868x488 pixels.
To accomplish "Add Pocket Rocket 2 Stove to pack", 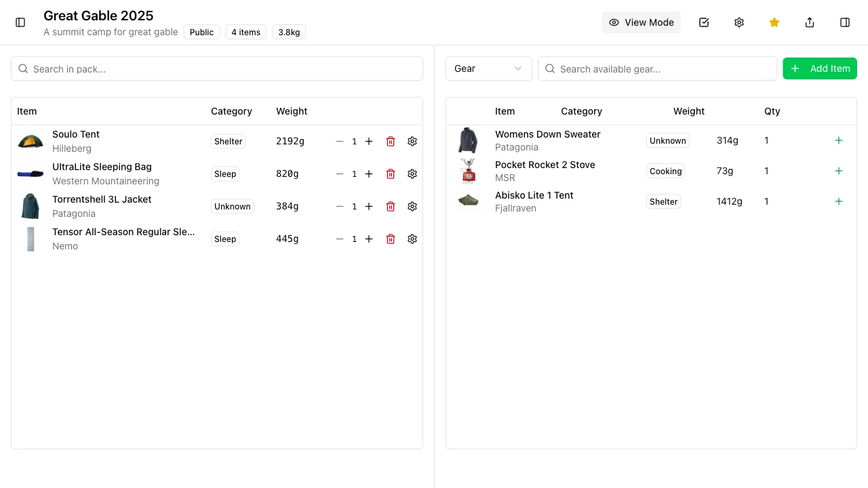I will coord(839,171).
